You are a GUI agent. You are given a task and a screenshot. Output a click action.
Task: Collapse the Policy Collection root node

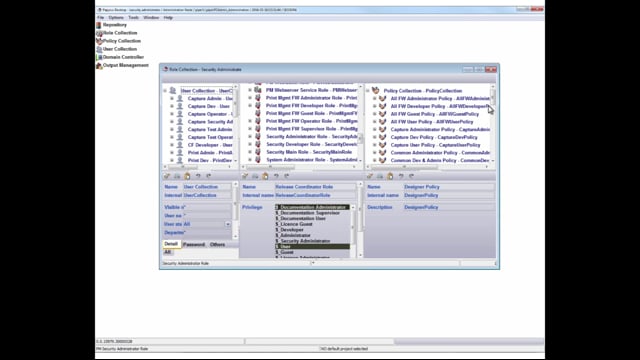[x=367, y=91]
